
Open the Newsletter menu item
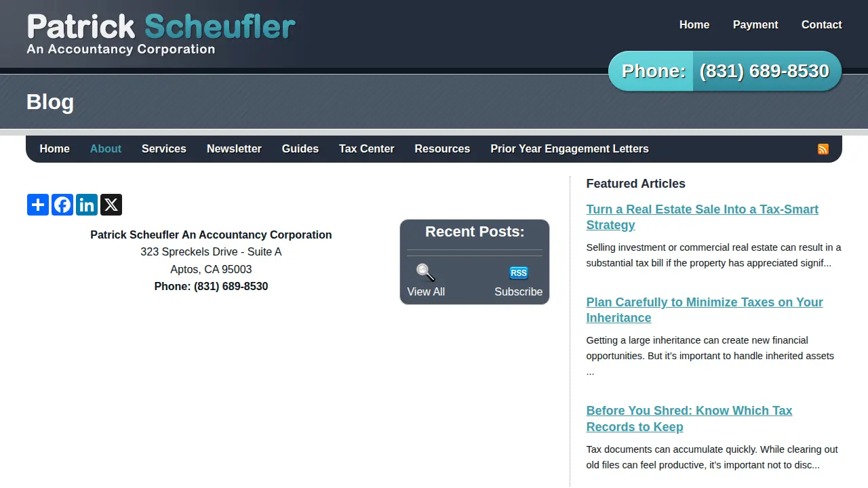point(234,148)
